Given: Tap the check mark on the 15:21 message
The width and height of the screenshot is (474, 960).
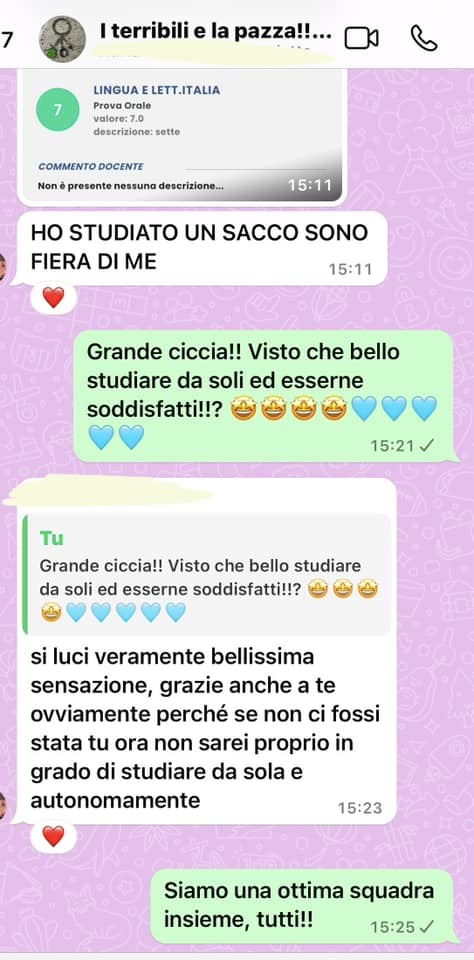Looking at the screenshot, I should [x=426, y=446].
